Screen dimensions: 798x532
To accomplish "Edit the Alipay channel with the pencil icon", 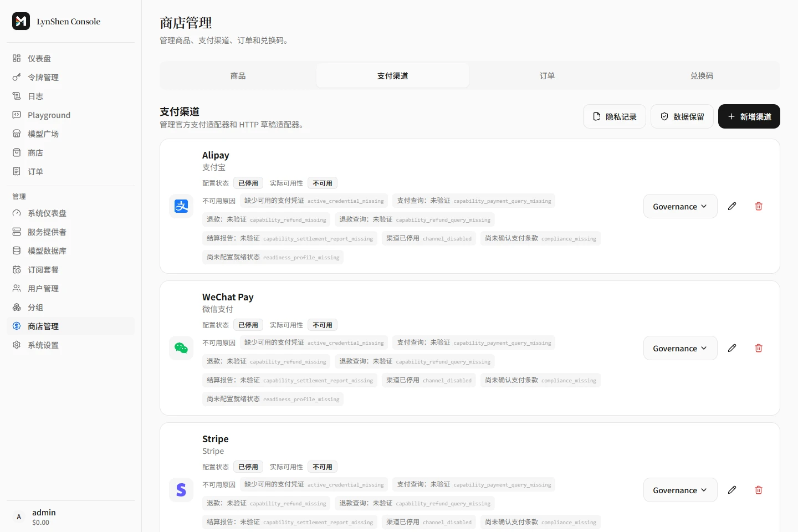I will tap(732, 206).
